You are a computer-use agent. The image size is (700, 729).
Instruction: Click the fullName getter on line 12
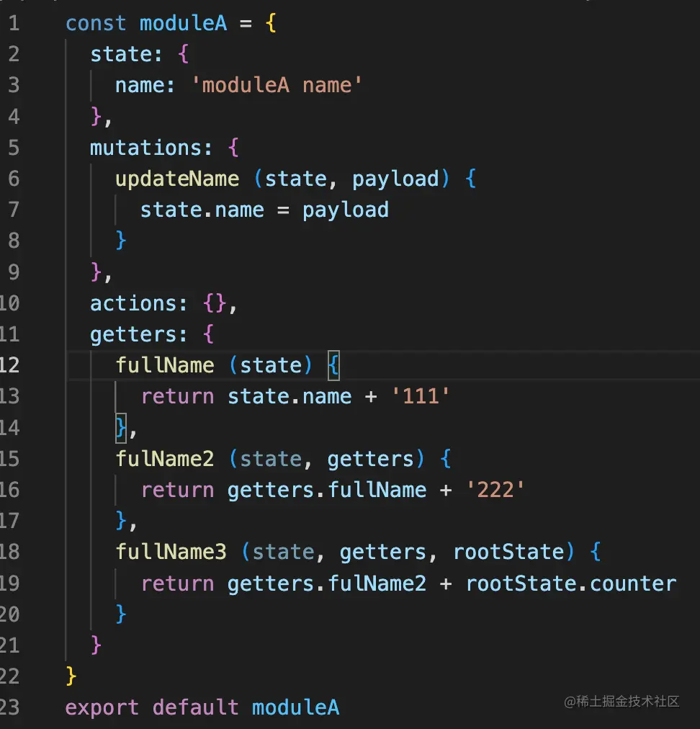click(165, 365)
